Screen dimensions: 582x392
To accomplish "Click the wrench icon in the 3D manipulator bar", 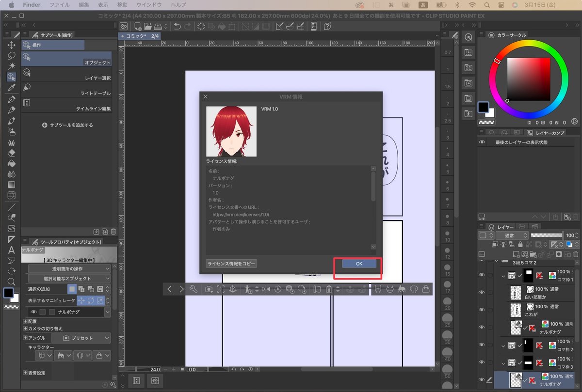I will coord(193,289).
